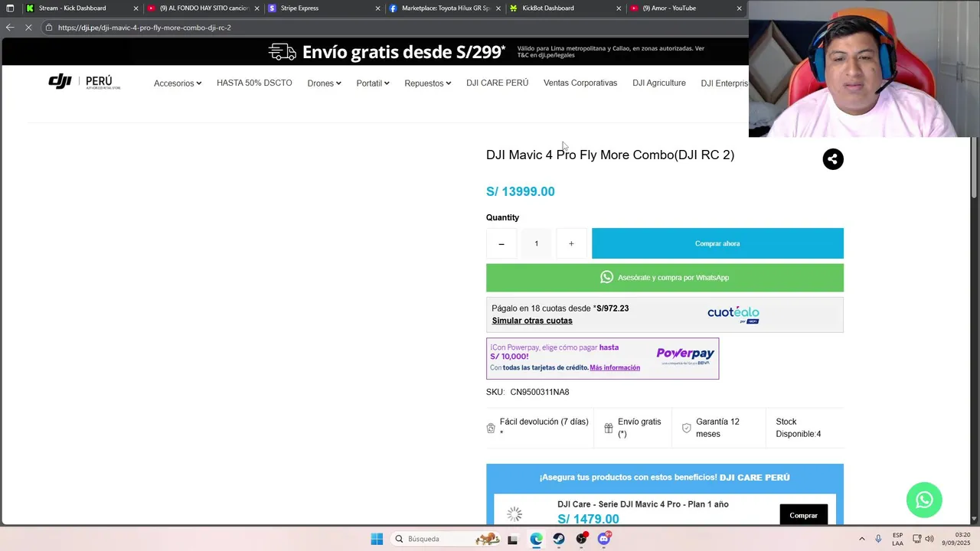The width and height of the screenshot is (980, 551).
Task: Open the Windows Start menu
Action: (377, 539)
